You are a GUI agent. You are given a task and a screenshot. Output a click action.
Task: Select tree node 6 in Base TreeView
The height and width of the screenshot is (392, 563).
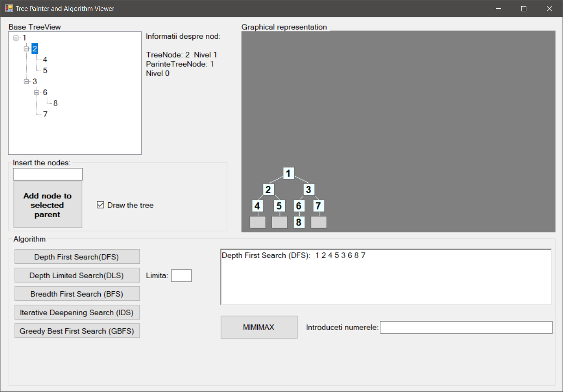[45, 92]
